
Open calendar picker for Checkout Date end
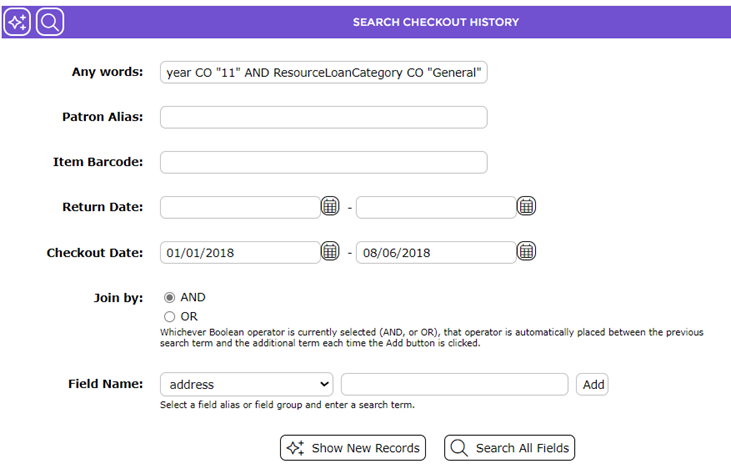coord(526,251)
